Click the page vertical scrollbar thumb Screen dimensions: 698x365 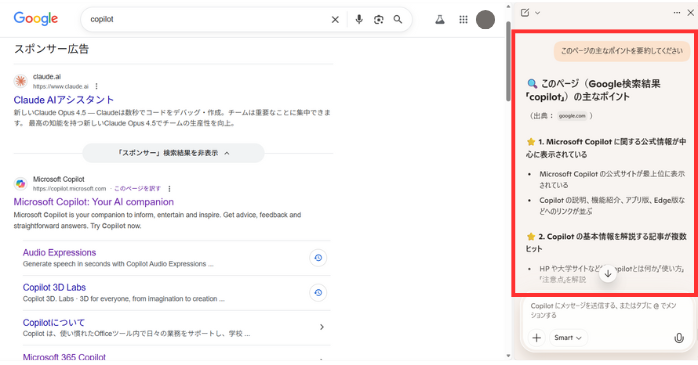point(508,61)
